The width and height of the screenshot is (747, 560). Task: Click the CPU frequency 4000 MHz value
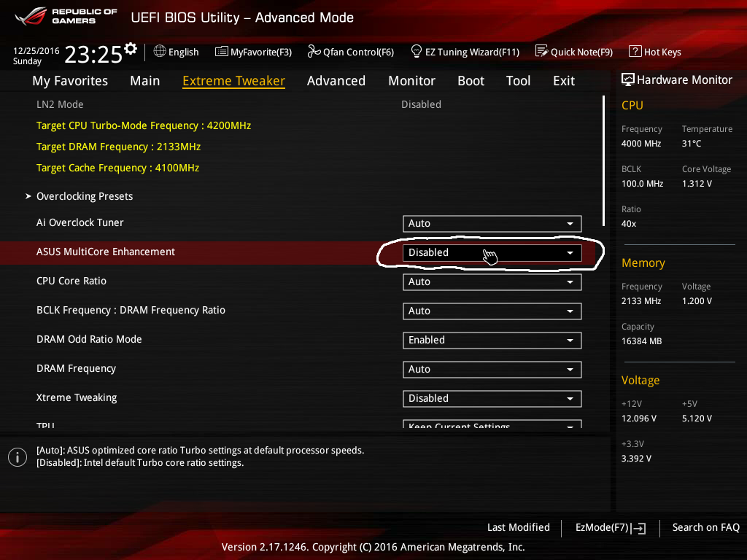coord(640,144)
